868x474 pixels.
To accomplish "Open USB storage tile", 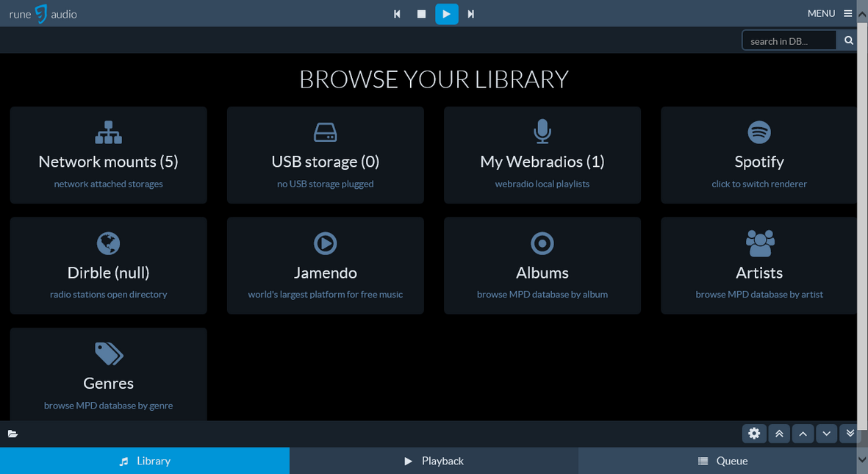I will point(326,155).
